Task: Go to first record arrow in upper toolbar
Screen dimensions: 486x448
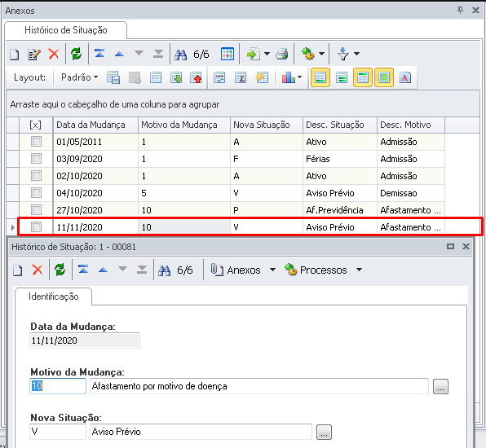Action: pyautogui.click(x=99, y=53)
